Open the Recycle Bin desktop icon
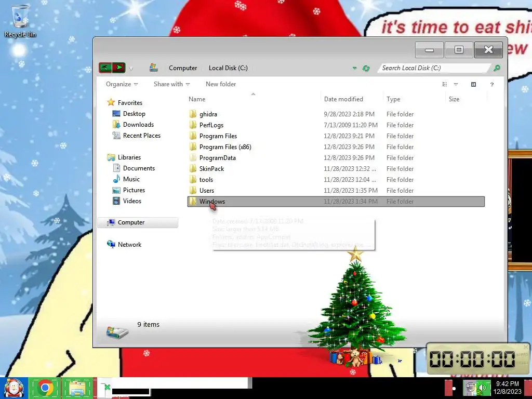532x399 pixels. (20, 21)
